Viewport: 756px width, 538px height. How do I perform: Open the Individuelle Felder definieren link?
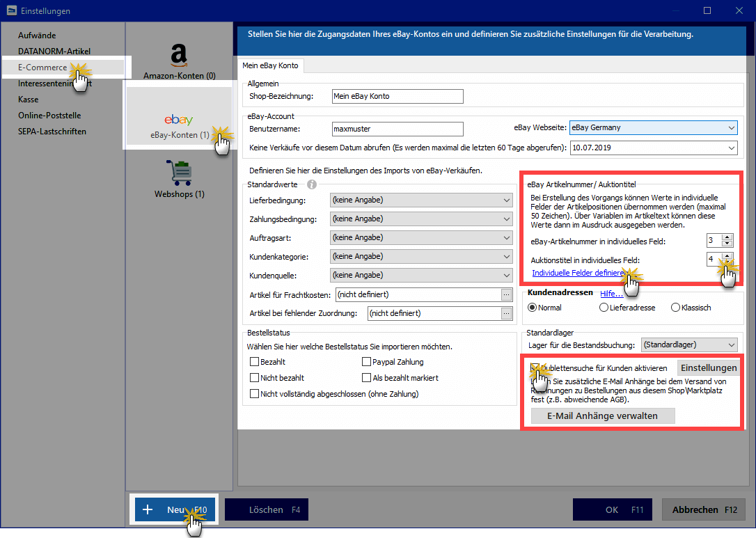click(x=579, y=273)
